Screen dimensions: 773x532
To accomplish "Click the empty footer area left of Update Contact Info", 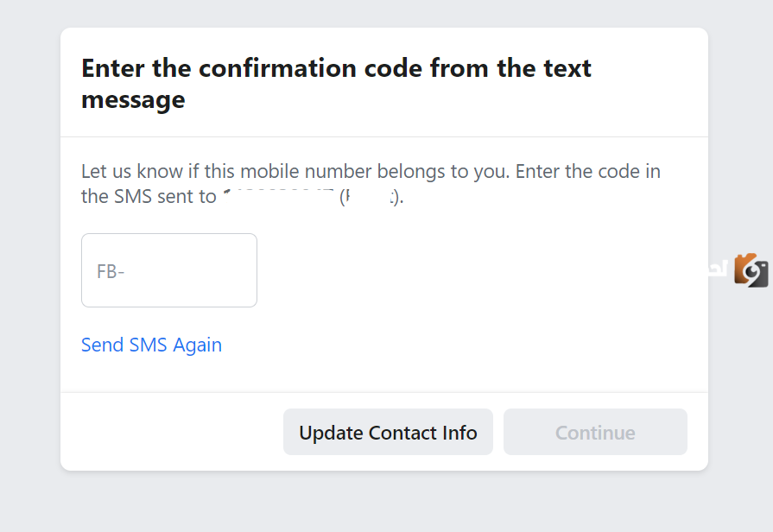I will coord(173,432).
